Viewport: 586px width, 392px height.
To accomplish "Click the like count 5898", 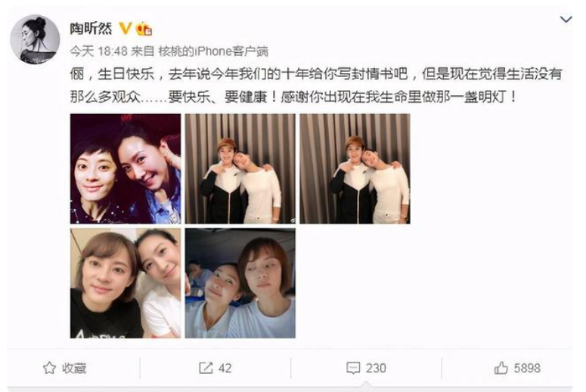I will [x=527, y=368].
